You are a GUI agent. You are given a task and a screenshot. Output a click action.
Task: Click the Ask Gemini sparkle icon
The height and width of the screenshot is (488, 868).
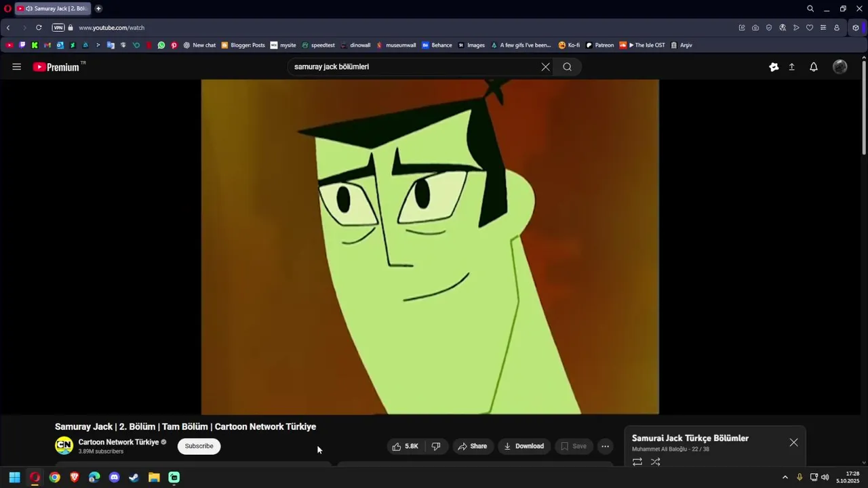click(x=774, y=66)
